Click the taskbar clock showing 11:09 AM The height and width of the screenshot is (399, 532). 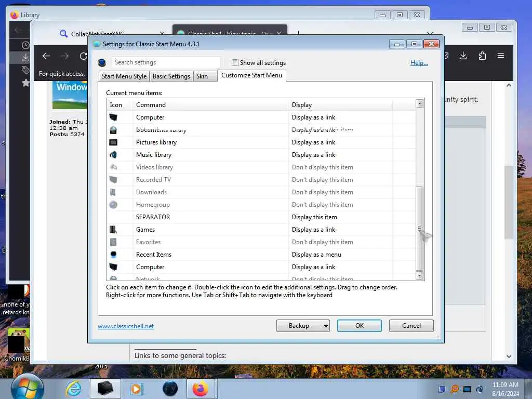tap(505, 385)
